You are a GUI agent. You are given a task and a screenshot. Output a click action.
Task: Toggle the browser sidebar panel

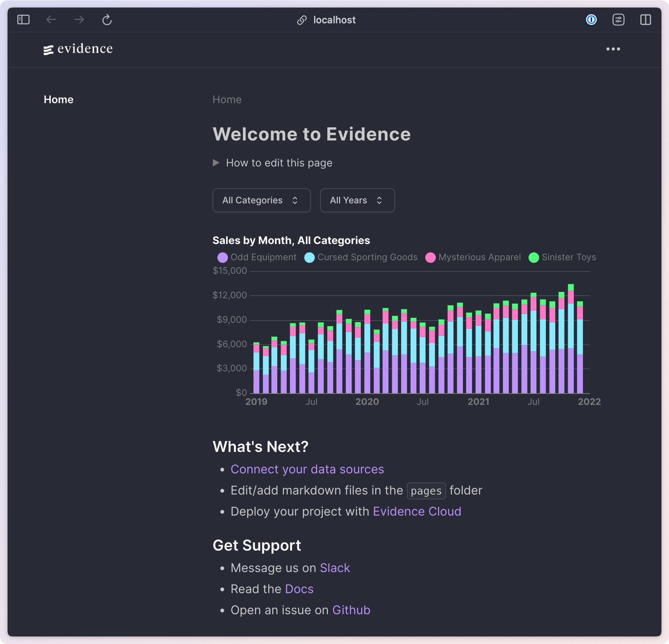click(23, 20)
